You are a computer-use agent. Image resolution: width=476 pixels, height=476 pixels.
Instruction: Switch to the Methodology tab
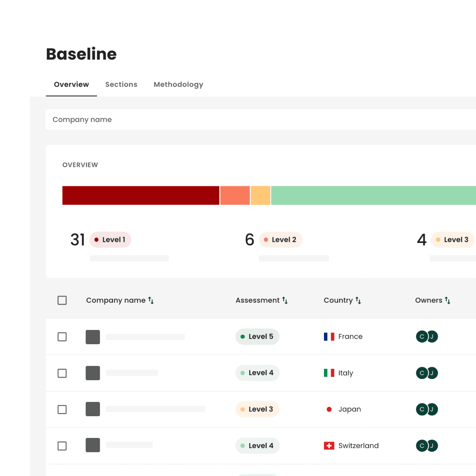tap(178, 84)
